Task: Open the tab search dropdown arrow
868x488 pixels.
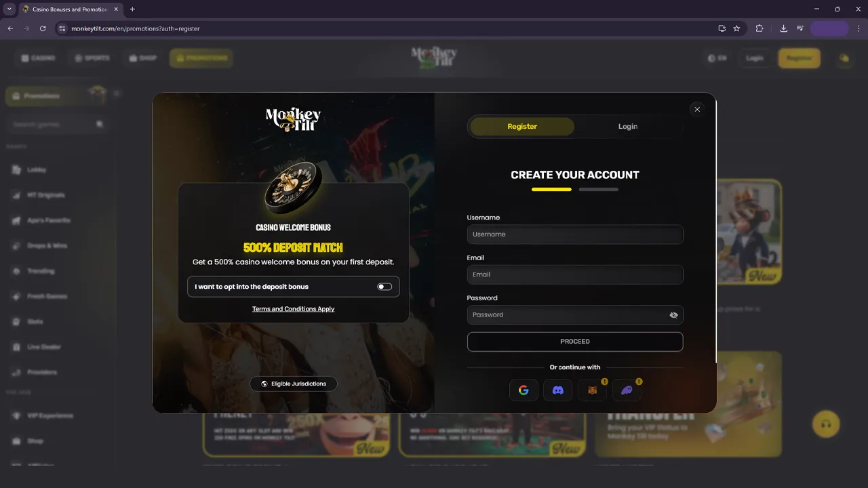Action: coord(9,9)
